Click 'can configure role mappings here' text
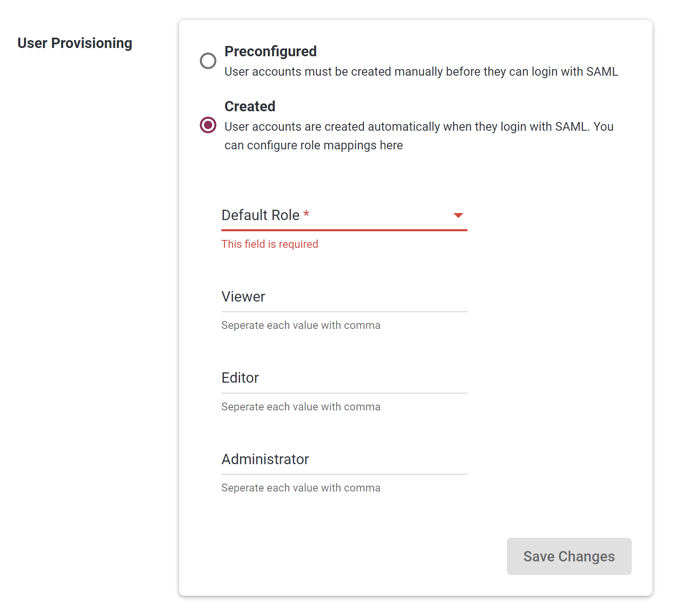The image size is (676, 616). pyautogui.click(x=314, y=145)
